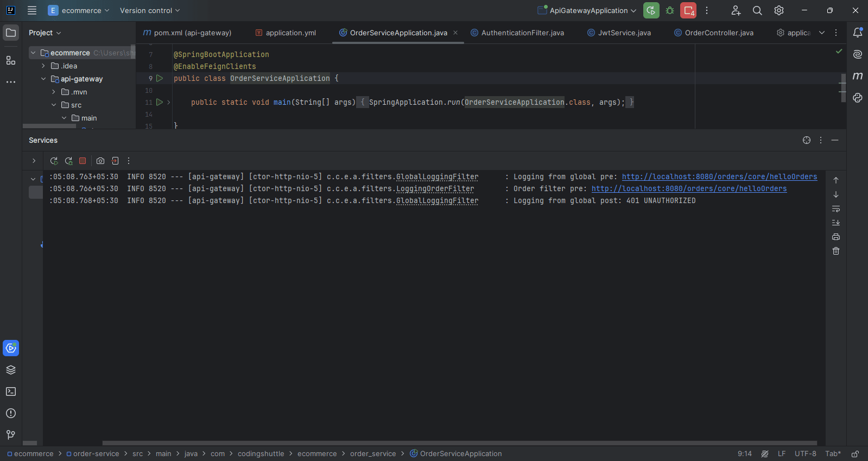Open Structure tool window icon
This screenshot has width=868, height=461.
coord(11,60)
